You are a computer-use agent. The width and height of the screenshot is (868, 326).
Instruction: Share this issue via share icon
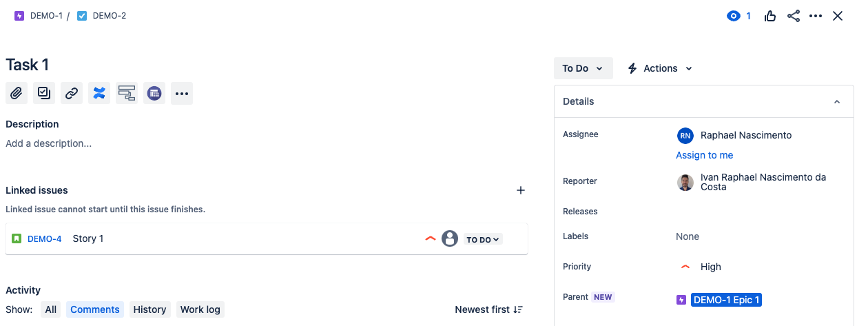(x=794, y=16)
